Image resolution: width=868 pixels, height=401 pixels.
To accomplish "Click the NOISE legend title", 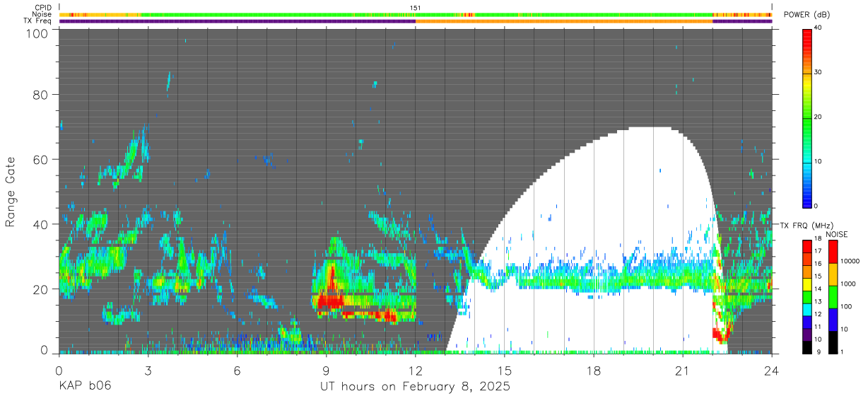I will (837, 234).
